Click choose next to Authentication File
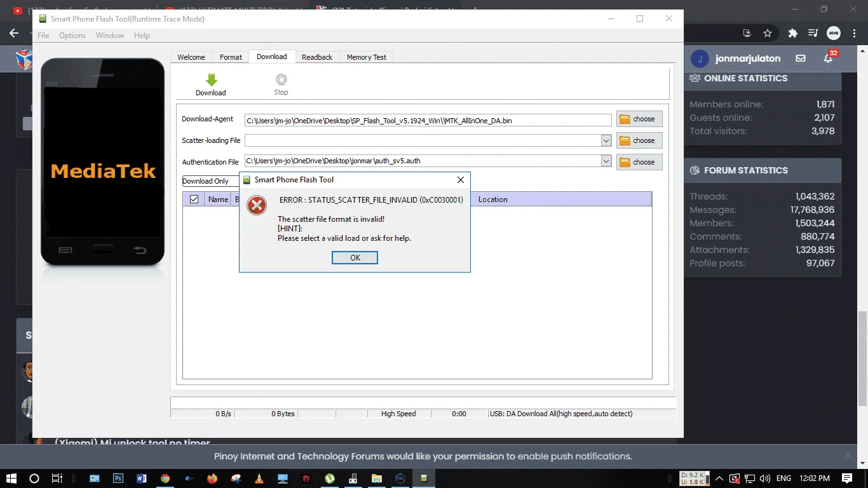 (x=639, y=162)
